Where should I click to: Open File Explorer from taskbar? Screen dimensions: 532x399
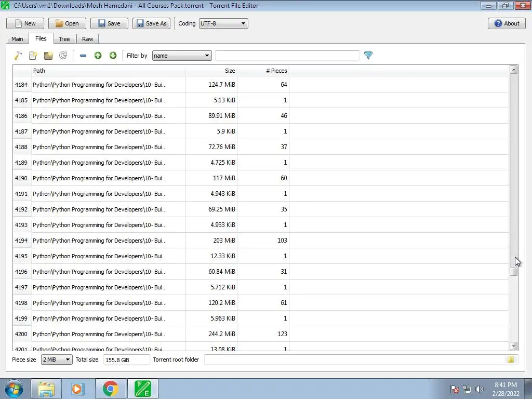click(x=46, y=389)
